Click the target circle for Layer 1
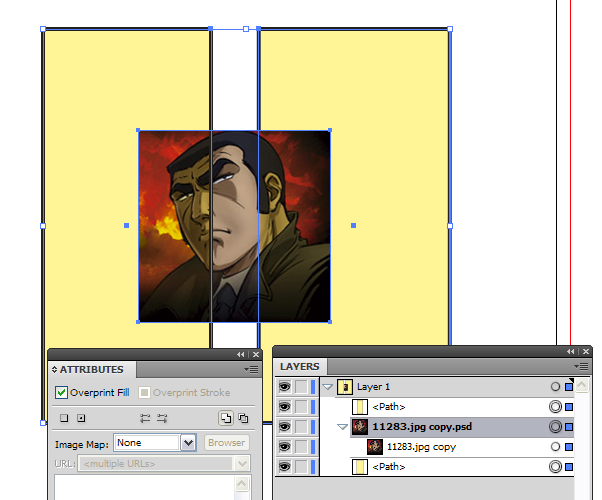Screen dimensions: 602x500 coord(555,387)
